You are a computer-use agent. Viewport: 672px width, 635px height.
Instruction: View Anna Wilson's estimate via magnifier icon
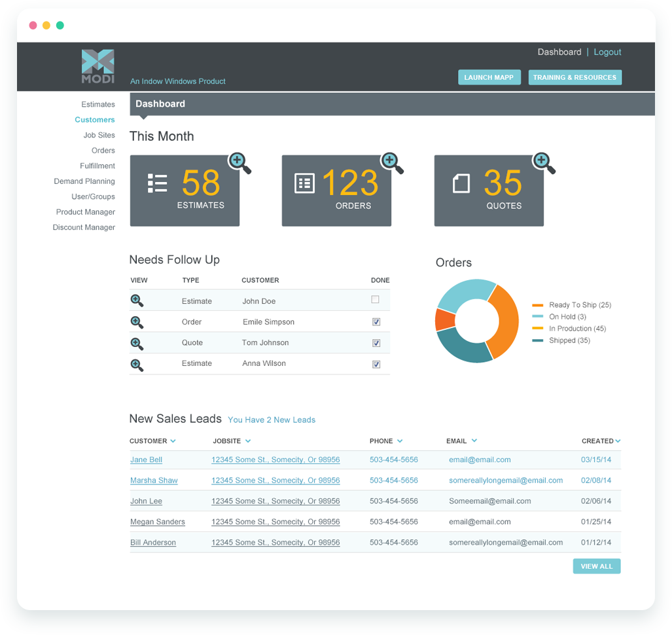137,364
